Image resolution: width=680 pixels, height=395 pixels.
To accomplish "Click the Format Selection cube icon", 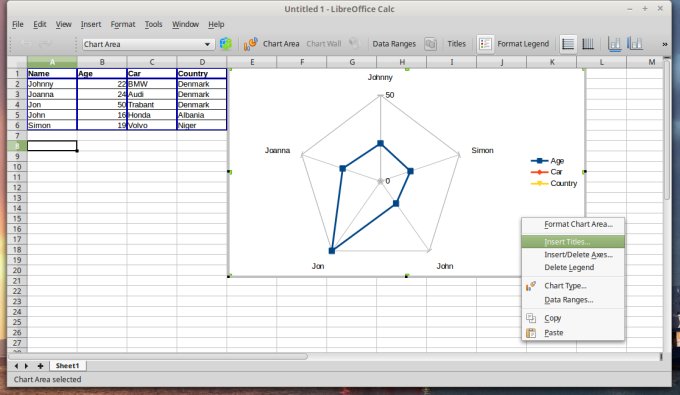I will pos(226,44).
